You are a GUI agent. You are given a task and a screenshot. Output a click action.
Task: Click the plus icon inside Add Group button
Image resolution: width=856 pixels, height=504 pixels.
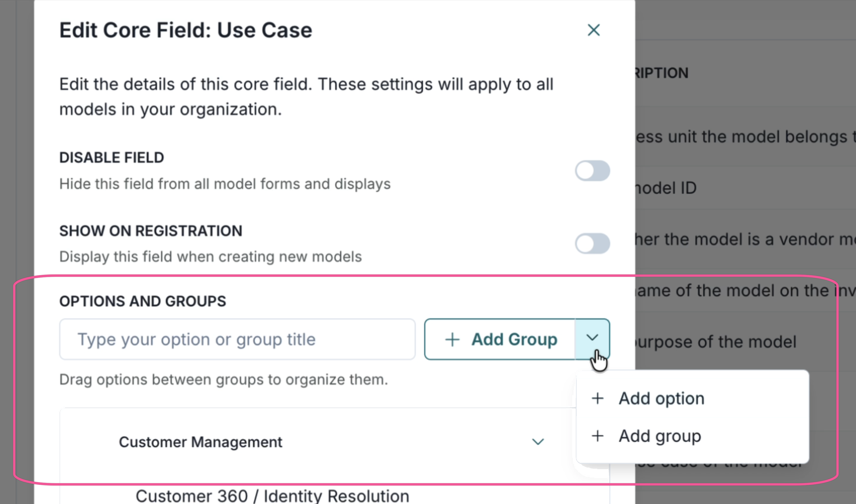click(452, 340)
